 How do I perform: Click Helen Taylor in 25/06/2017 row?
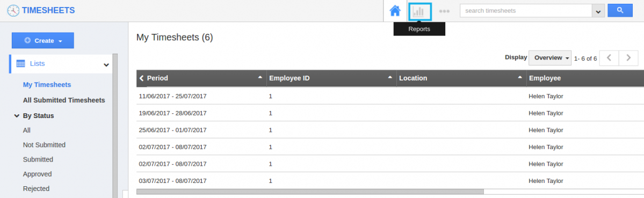[x=545, y=130]
